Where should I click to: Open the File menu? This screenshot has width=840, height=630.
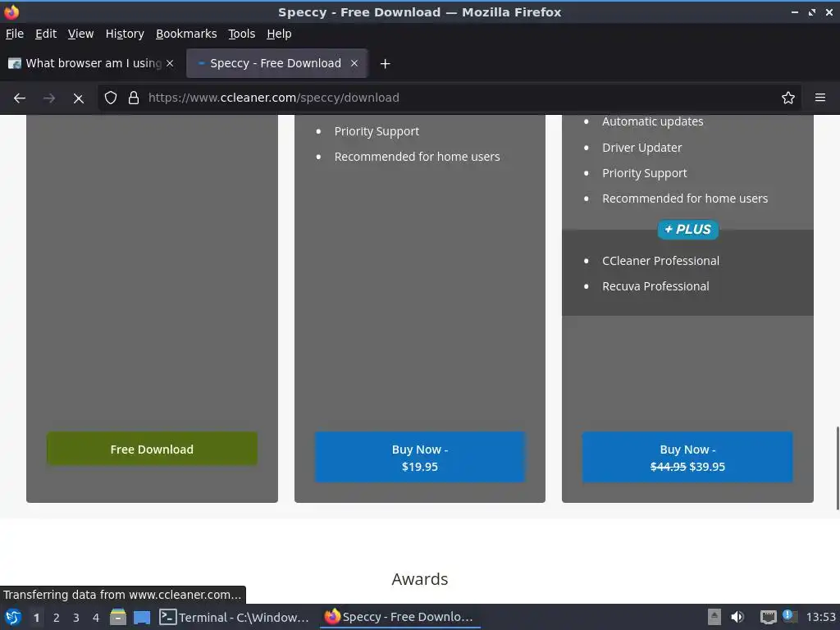click(15, 34)
